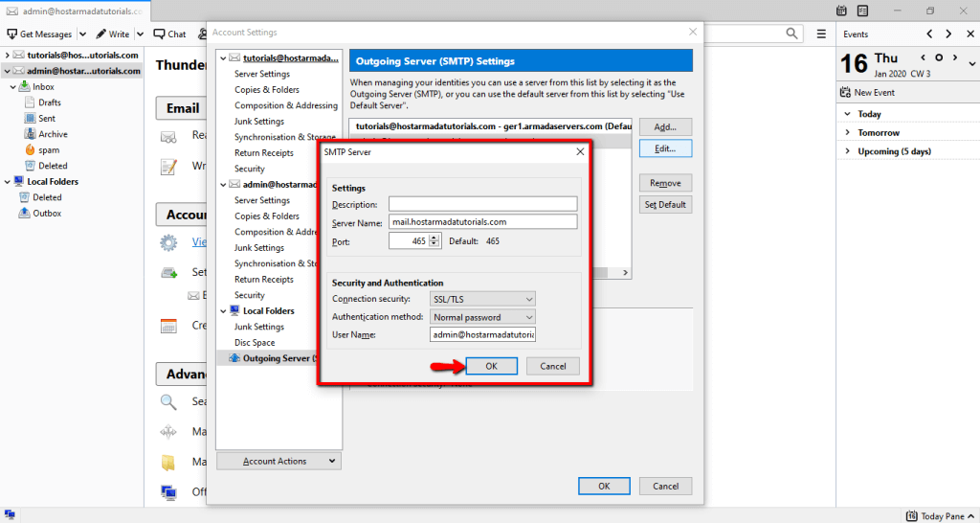Viewport: 980px width, 523px height.
Task: Open the spam folder
Action: pyautogui.click(x=49, y=150)
